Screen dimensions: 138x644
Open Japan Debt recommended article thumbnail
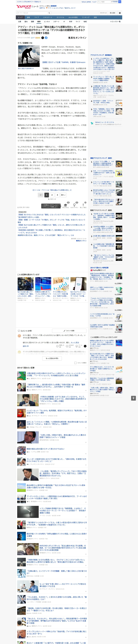pos(43,284)
